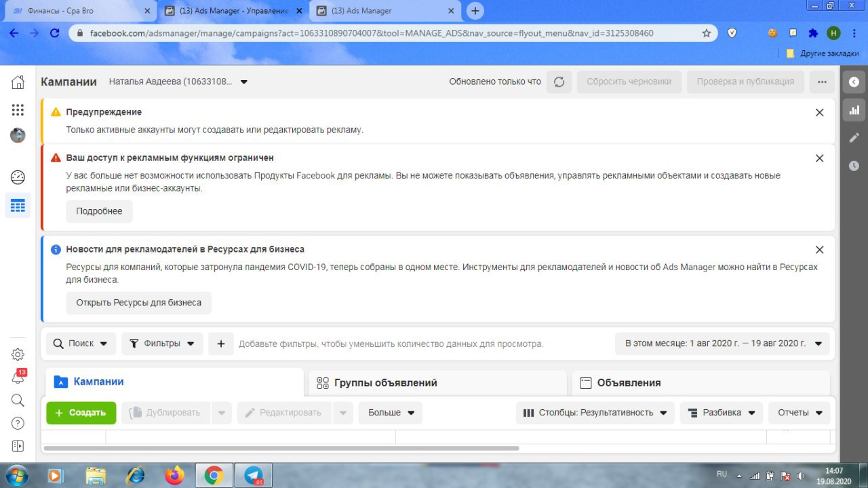868x488 pixels.
Task: Click the Windows Start button
Action: [18, 475]
